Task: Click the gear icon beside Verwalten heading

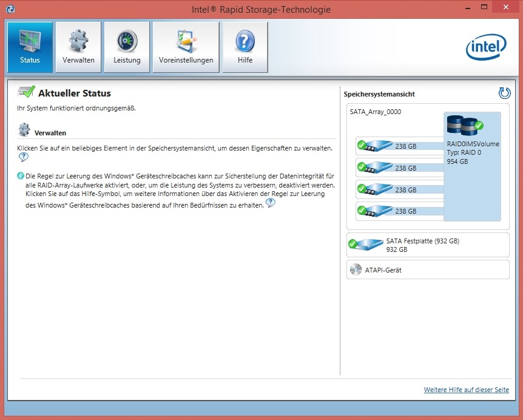Action: point(24,129)
